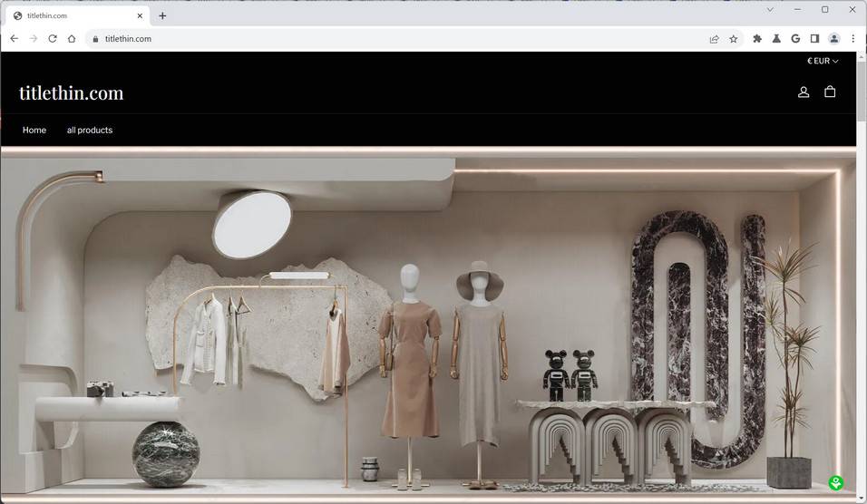
Task: Open the shopping bag cart icon
Action: [x=830, y=92]
